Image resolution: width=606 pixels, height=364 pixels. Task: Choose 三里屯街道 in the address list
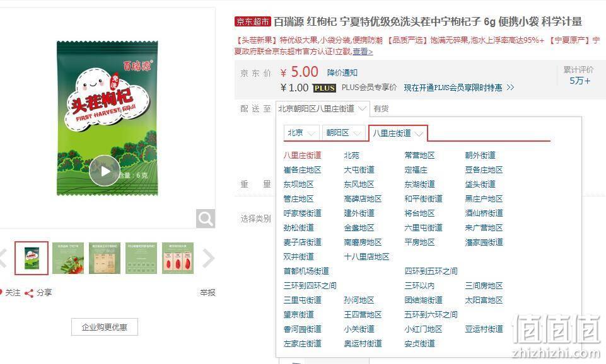[302, 300]
